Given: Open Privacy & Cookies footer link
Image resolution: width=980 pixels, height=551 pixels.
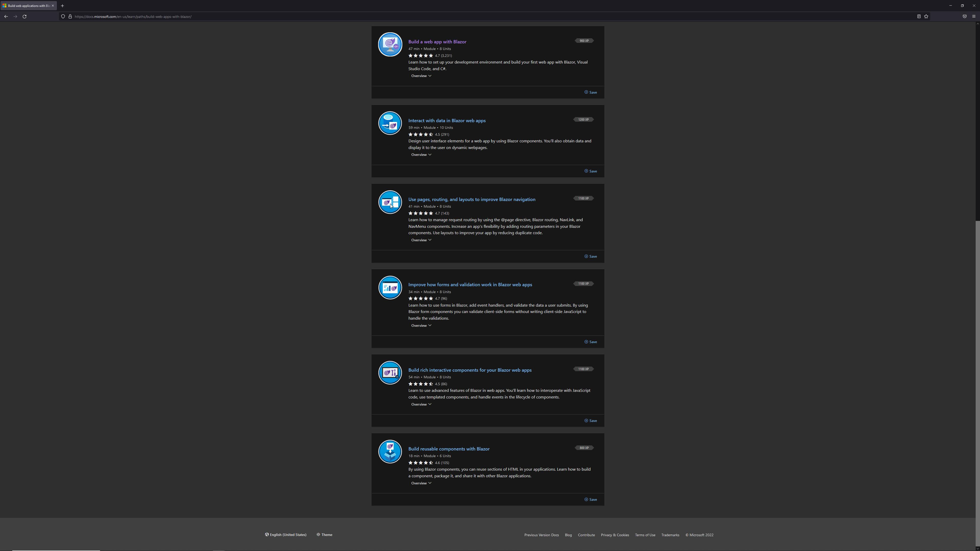Looking at the screenshot, I should point(615,535).
